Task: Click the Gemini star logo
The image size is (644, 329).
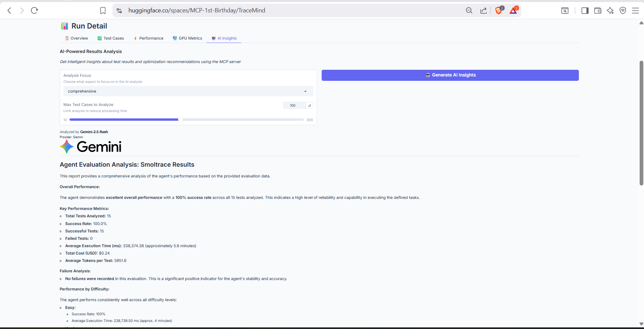Action: [66, 147]
